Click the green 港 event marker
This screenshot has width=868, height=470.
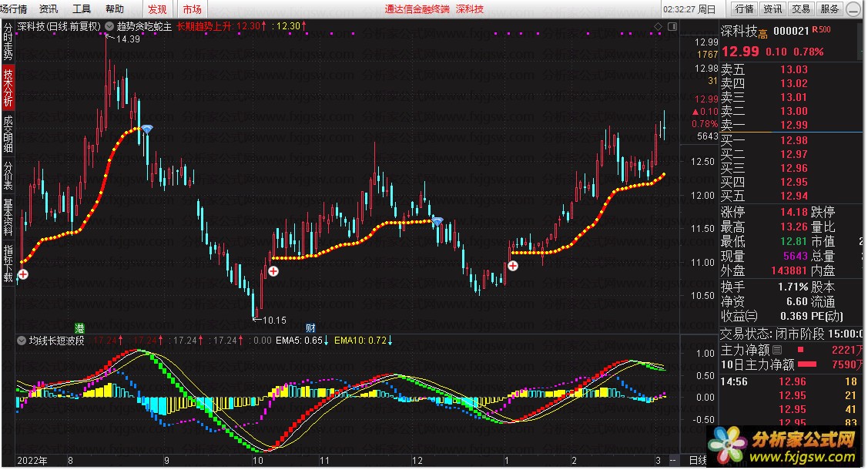coord(80,327)
